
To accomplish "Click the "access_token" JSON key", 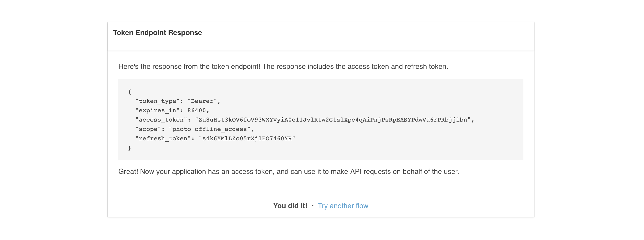I will point(161,120).
